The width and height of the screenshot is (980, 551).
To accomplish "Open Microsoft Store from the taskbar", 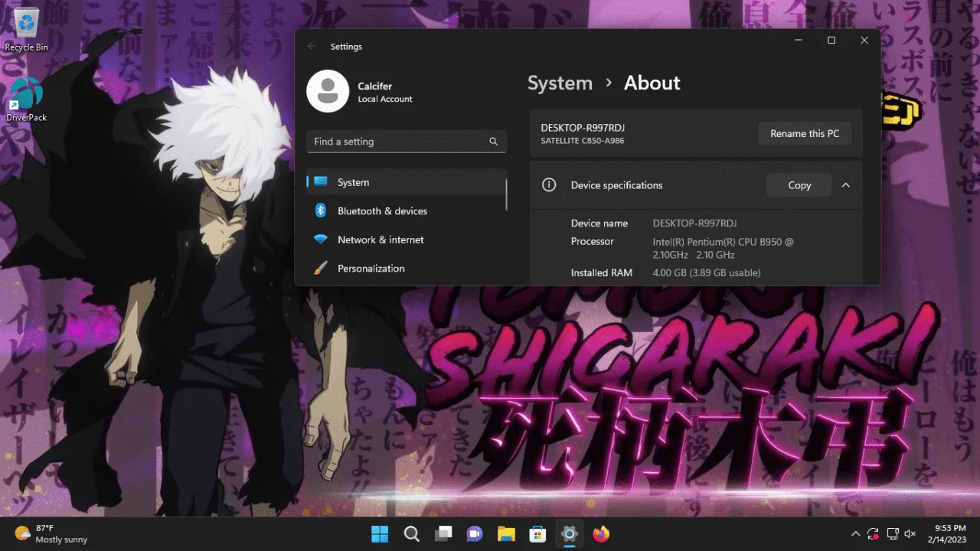I will (x=537, y=533).
